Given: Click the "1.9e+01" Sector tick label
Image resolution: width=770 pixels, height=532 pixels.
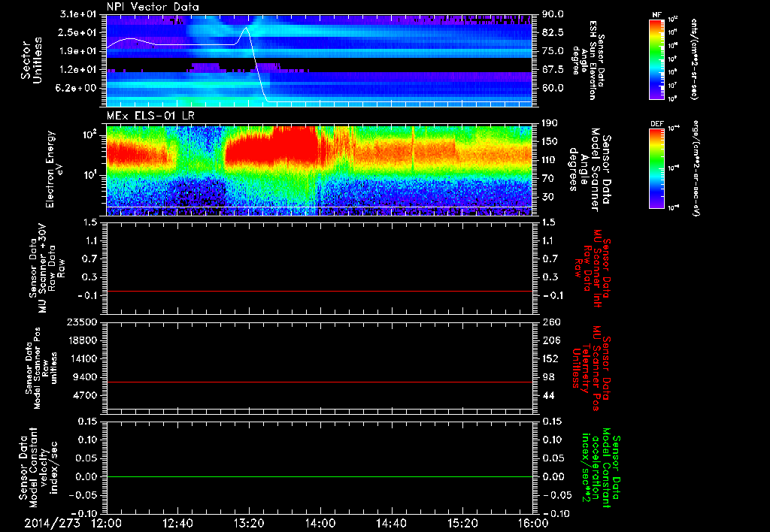Looking at the screenshot, I should tap(78, 51).
